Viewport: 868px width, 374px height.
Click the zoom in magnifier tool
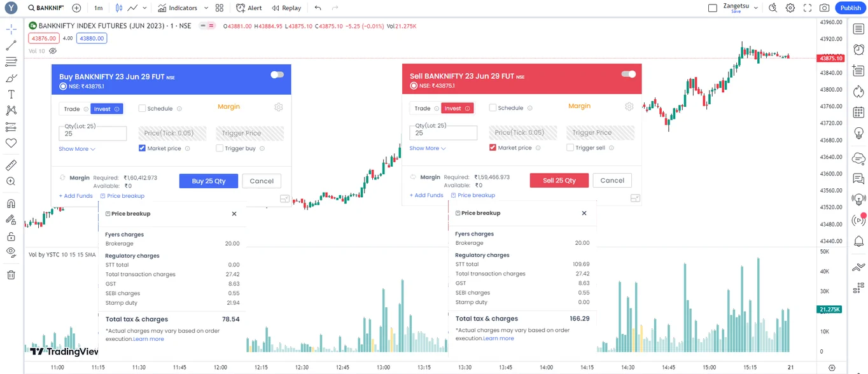coord(11,181)
